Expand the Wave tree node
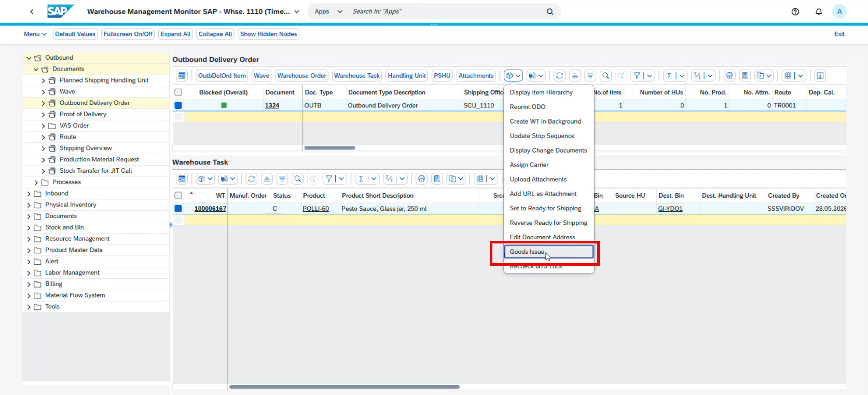Image resolution: width=868 pixels, height=395 pixels. (x=44, y=92)
